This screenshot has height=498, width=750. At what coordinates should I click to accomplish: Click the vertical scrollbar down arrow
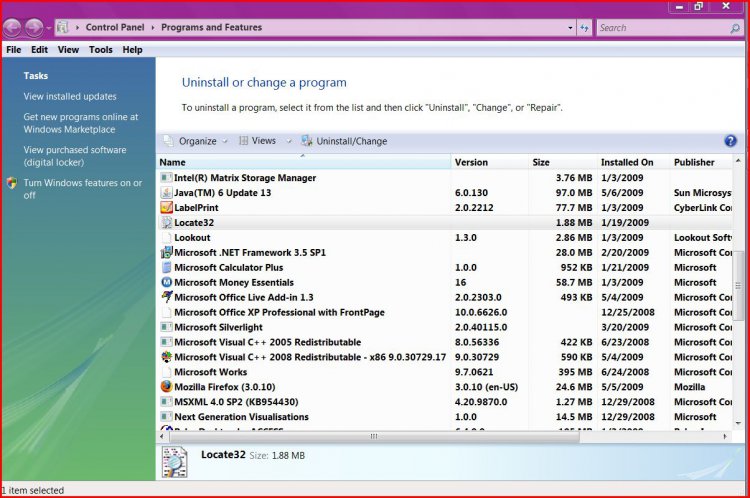coord(738,423)
